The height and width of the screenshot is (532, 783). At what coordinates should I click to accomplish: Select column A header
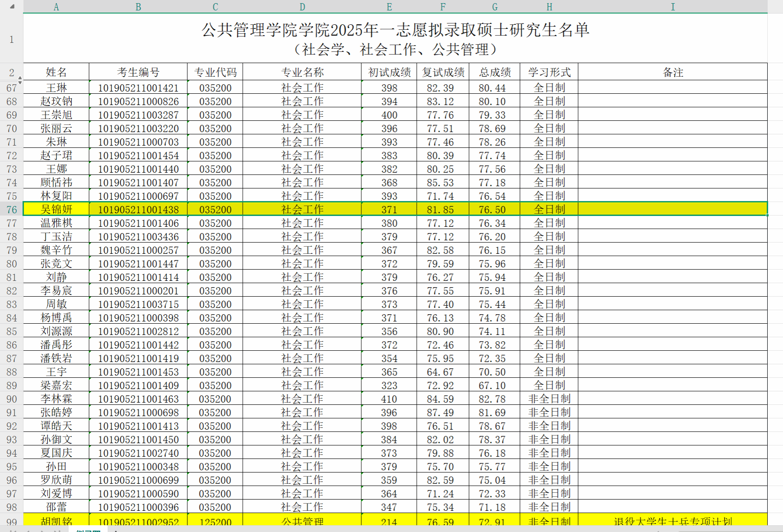56,7
